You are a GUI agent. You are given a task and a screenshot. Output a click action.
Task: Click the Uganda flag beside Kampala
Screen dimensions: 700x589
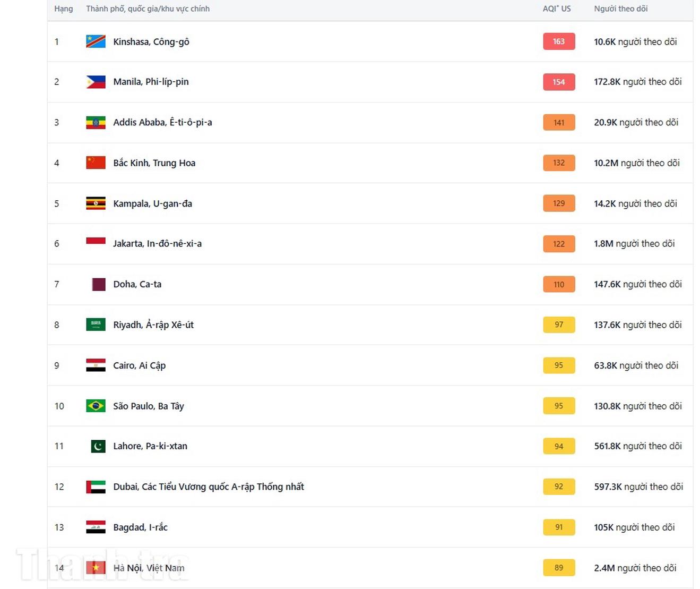pos(96,203)
